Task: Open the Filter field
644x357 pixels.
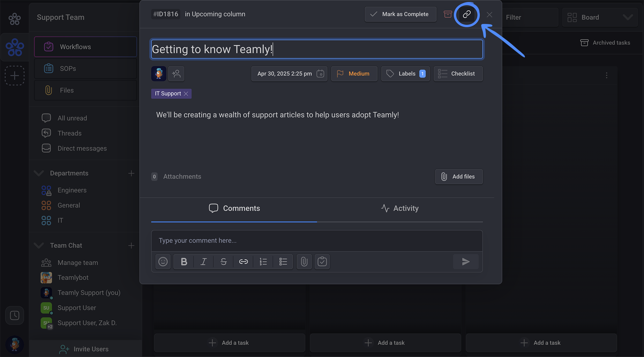Action: pos(529,17)
